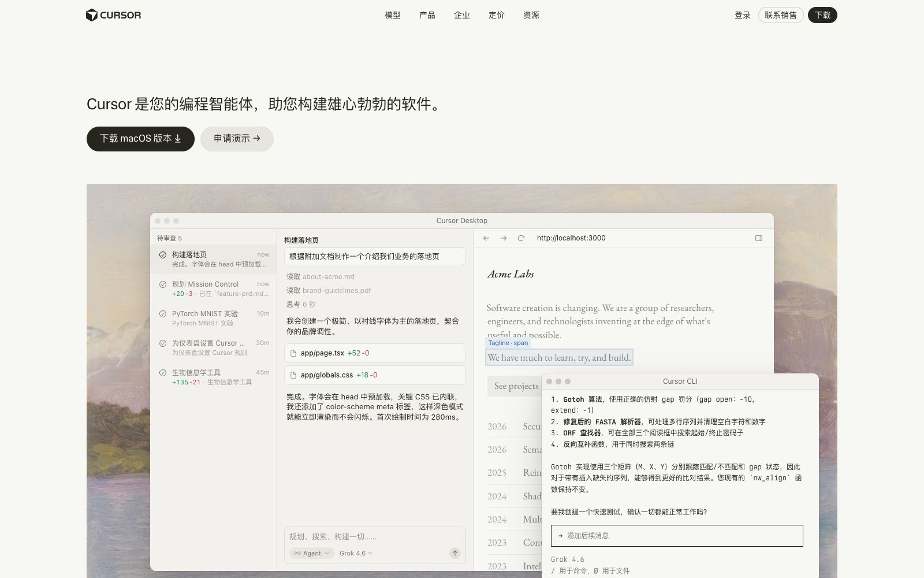The height and width of the screenshot is (578, 924).
Task: Select the 构建落地页 task in the sidebar list
Action: (214, 259)
